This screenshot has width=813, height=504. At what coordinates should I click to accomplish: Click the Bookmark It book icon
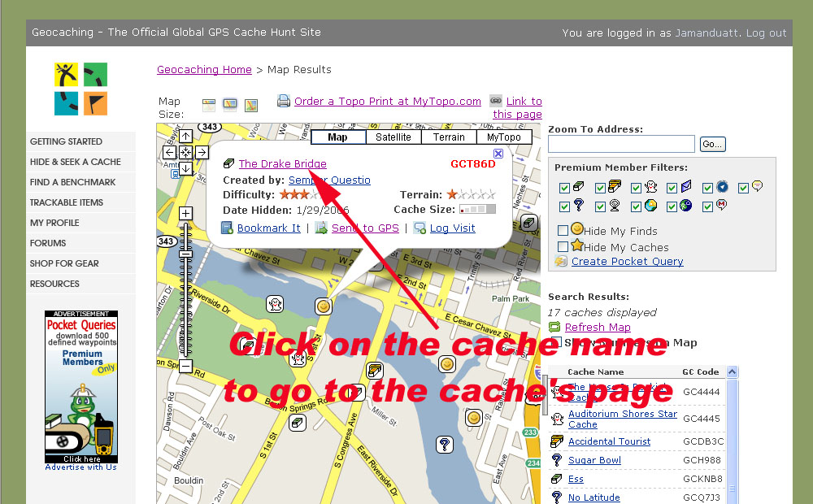(x=227, y=228)
